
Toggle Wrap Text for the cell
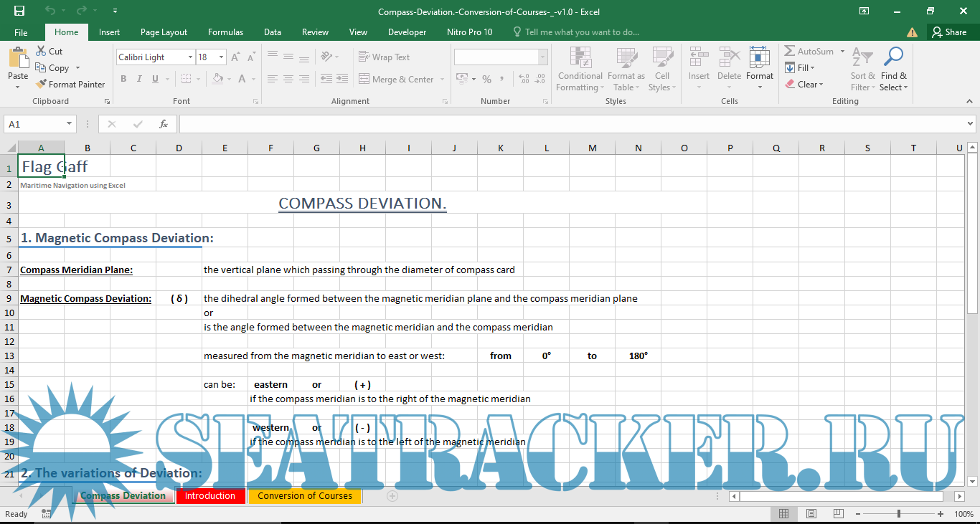(x=385, y=57)
